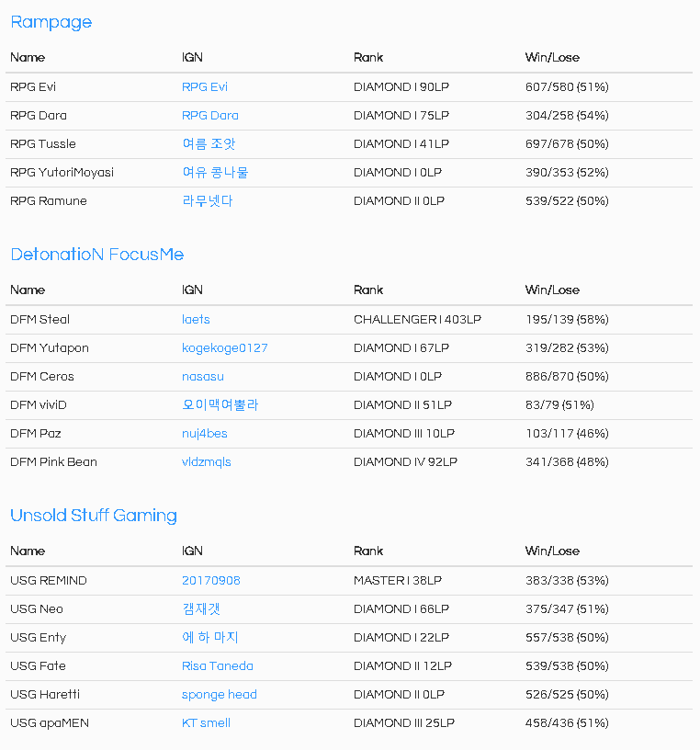Click the record 390/353 (52%)
700x750 pixels.
pyautogui.click(x=567, y=173)
